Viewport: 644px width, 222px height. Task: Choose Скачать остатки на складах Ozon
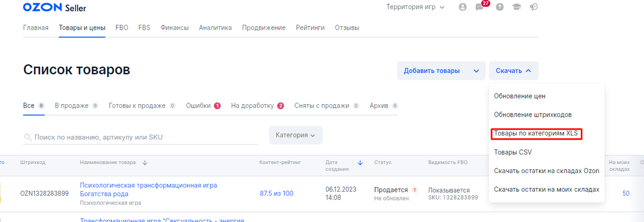coord(546,171)
